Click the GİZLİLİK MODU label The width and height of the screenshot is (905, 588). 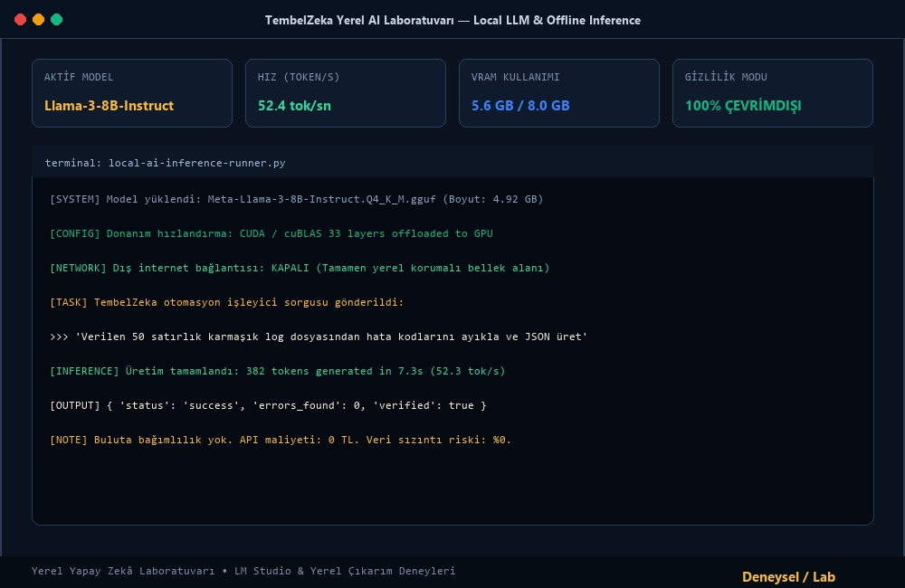(726, 77)
